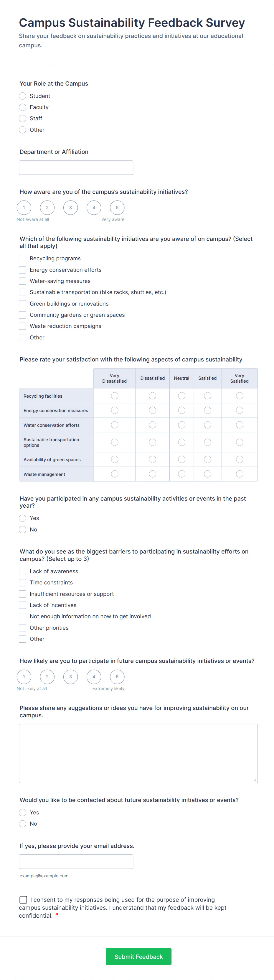
Task: Rate Availability of green spaces as Satisfied
Action: 207,460
